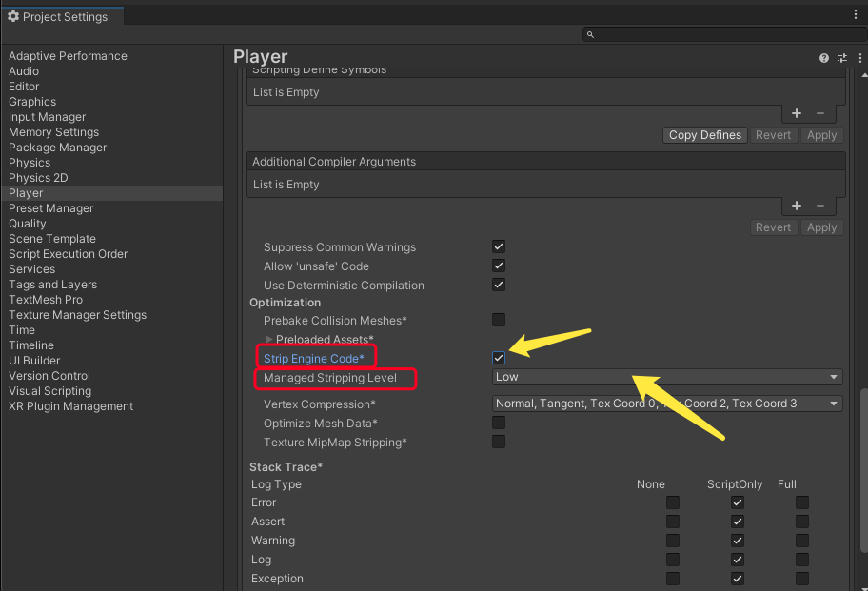Remove entry from Additional Compiler Arguments list
Screen dimensions: 868x591
pyautogui.click(x=820, y=207)
